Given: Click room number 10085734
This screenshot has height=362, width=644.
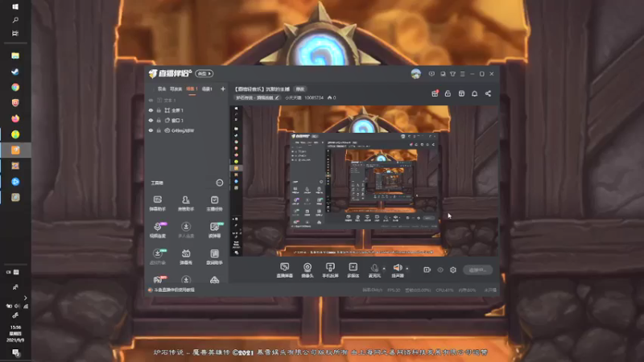Looking at the screenshot, I should coord(314,97).
